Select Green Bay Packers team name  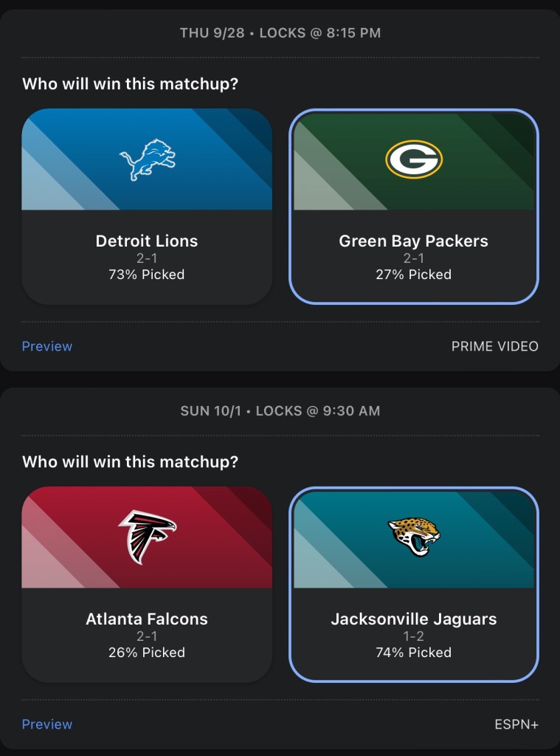413,241
